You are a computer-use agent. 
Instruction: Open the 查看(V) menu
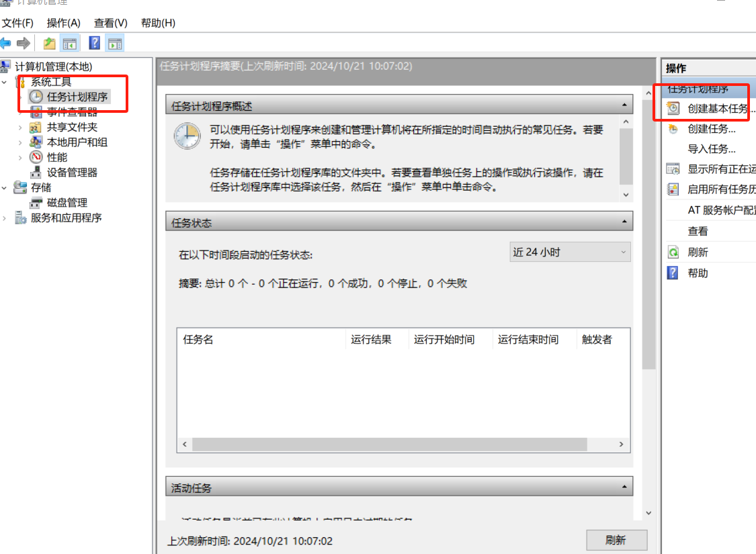110,23
